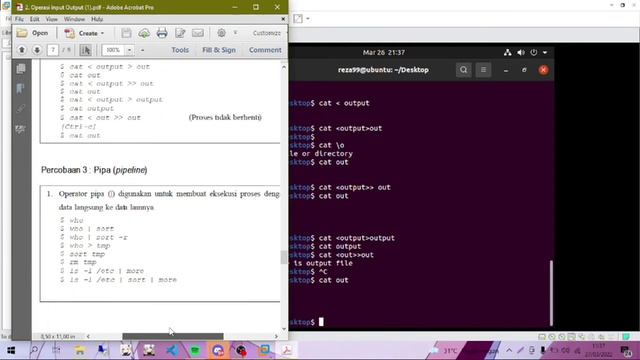The image size is (640, 360).
Task: Open the File menu in Acrobat
Action: pos(19,19)
